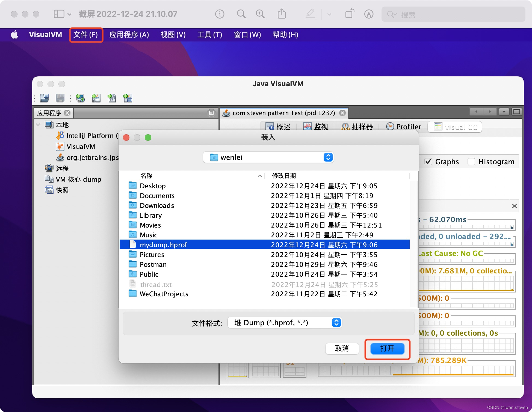Image resolution: width=532 pixels, height=412 pixels.
Task: Open the 文件格式 type dropdown
Action: [285, 323]
